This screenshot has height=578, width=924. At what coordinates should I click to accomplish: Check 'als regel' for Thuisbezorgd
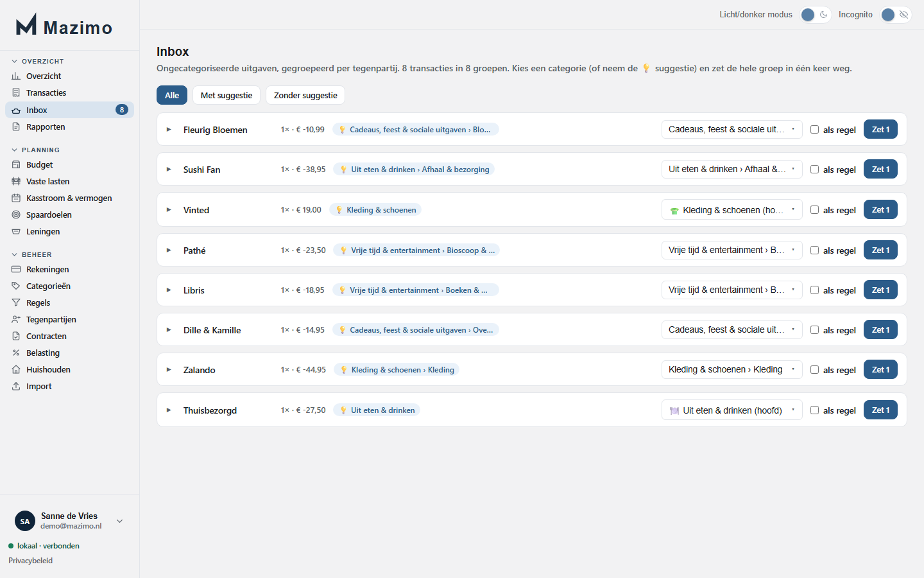click(814, 410)
